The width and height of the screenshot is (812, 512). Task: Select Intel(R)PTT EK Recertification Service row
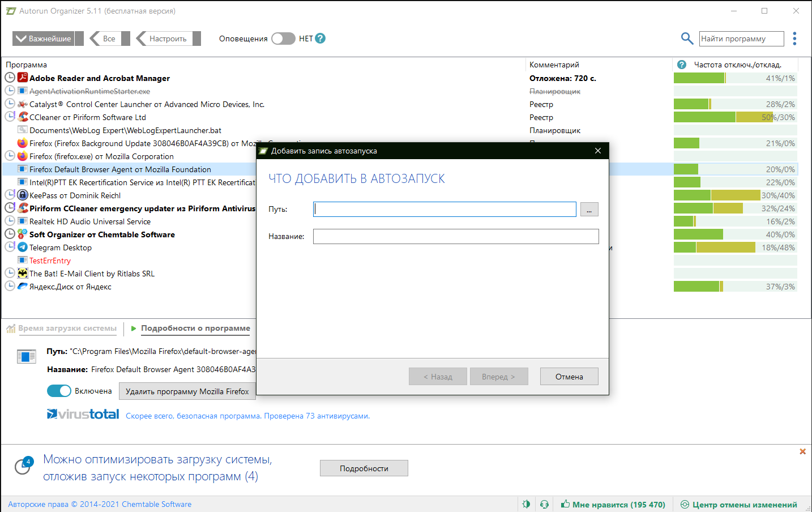(x=143, y=182)
